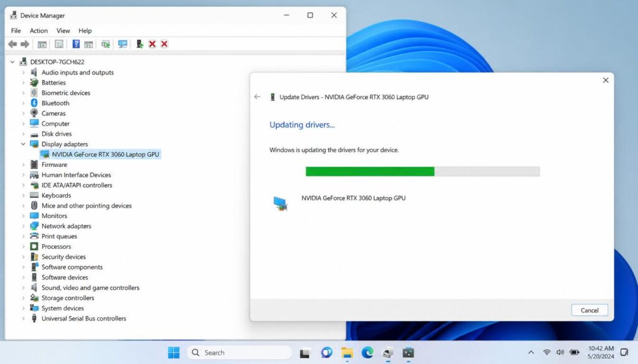Open the Action menu

tap(39, 30)
